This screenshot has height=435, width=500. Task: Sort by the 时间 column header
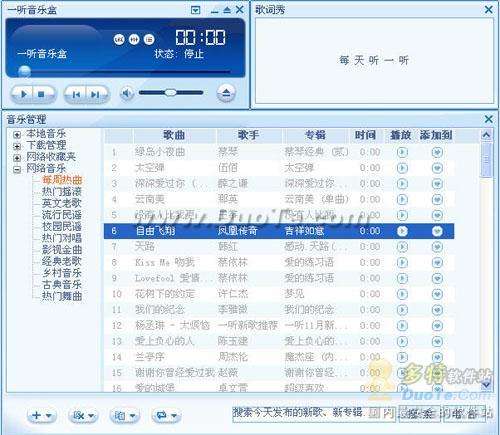click(365, 135)
